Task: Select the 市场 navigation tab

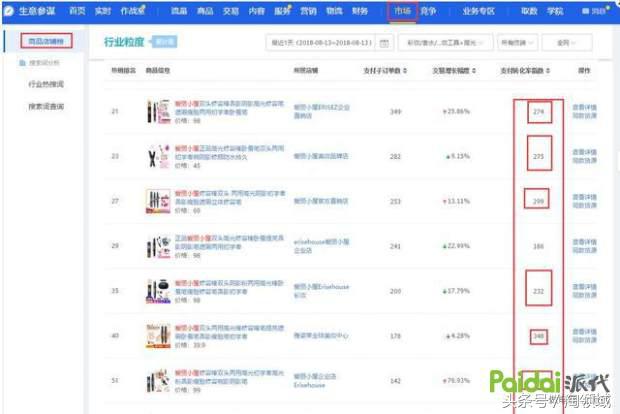Action: [x=403, y=11]
